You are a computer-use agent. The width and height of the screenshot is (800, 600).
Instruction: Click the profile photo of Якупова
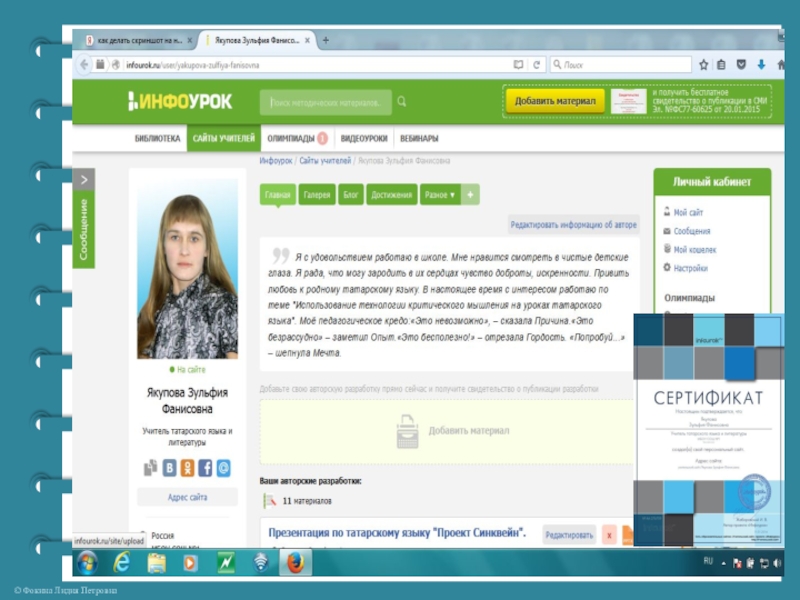point(187,268)
